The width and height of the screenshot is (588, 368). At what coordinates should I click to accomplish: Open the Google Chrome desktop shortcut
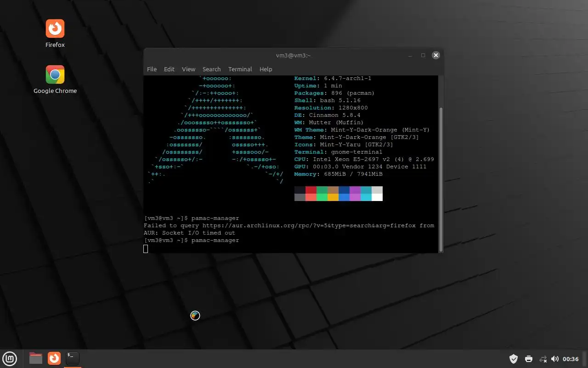point(55,80)
